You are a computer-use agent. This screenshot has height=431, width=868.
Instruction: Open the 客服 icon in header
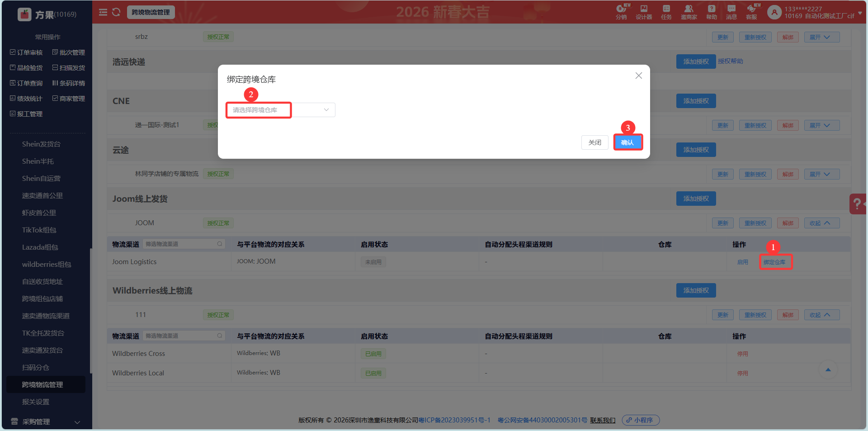pyautogui.click(x=751, y=12)
